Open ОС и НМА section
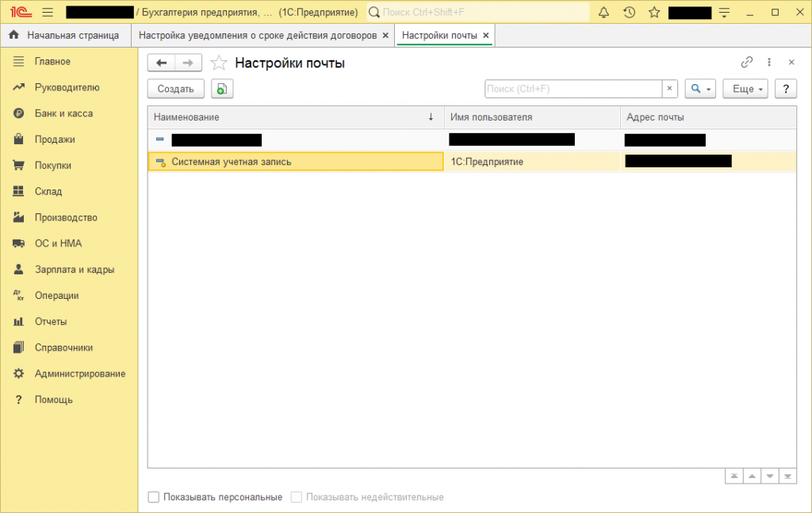 [x=58, y=243]
